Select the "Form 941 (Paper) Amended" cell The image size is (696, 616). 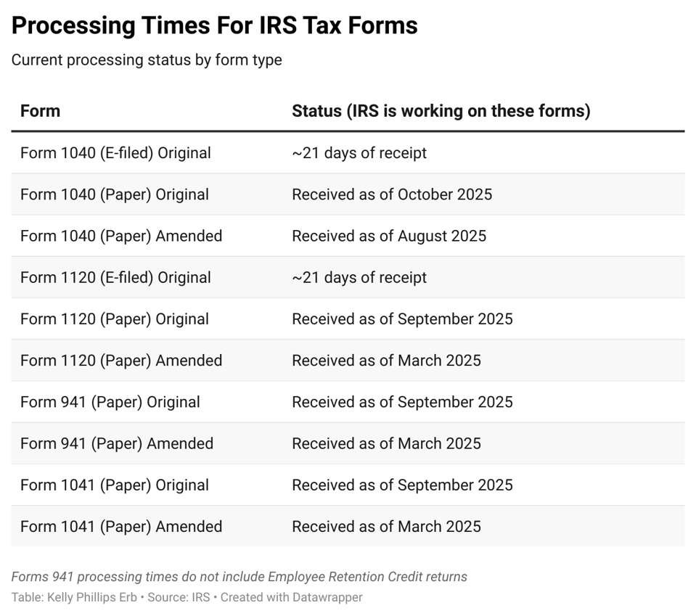pos(117,443)
